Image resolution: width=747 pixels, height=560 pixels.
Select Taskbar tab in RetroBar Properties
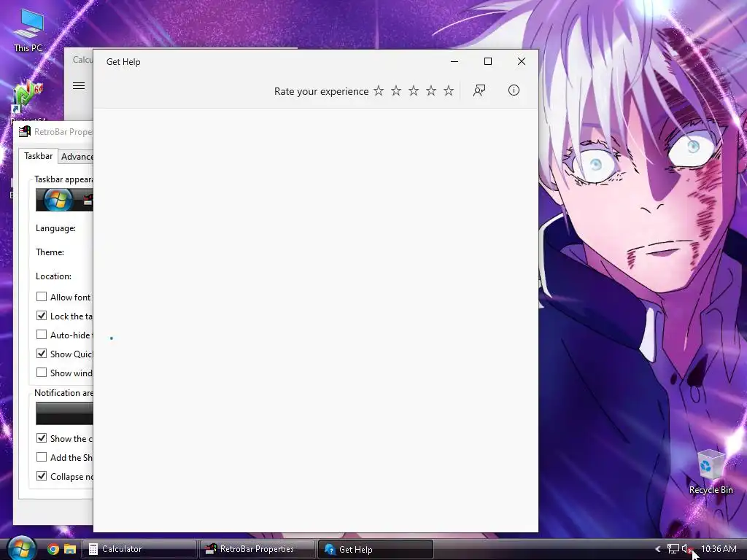point(38,156)
